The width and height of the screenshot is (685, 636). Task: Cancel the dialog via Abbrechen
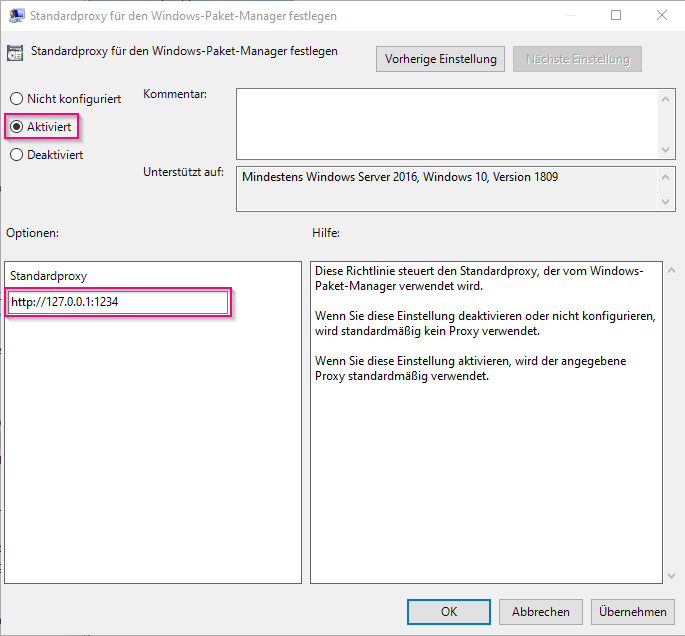pyautogui.click(x=540, y=612)
